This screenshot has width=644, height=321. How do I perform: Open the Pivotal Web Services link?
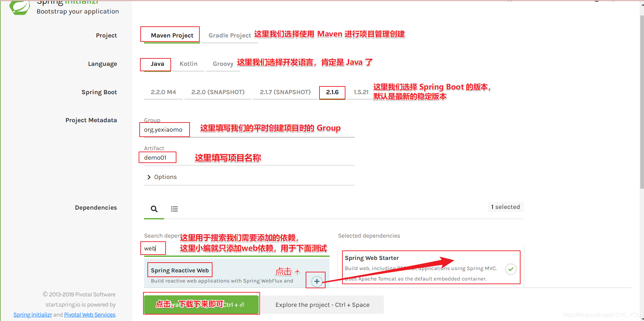pos(90,315)
